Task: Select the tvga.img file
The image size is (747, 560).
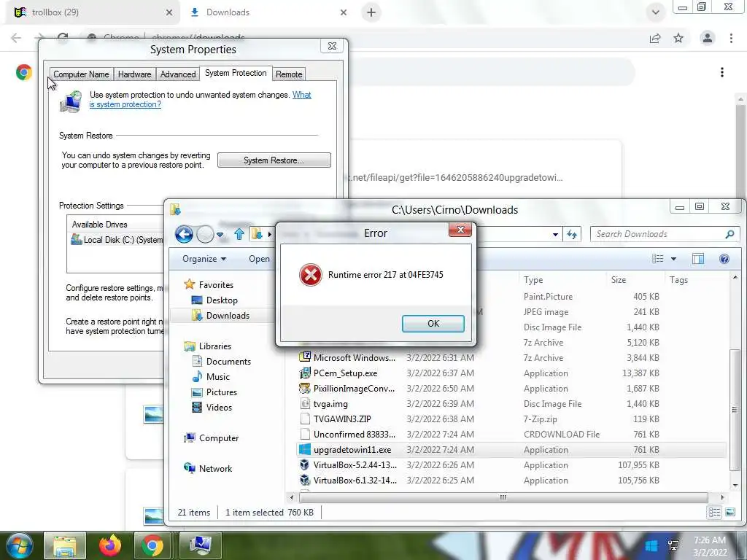Action: pos(330,404)
